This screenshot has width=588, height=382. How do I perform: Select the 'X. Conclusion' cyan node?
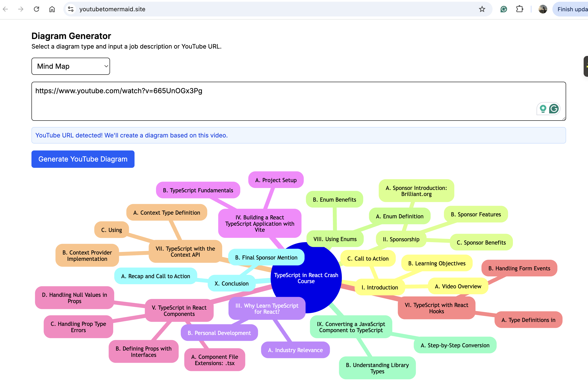[x=231, y=283]
